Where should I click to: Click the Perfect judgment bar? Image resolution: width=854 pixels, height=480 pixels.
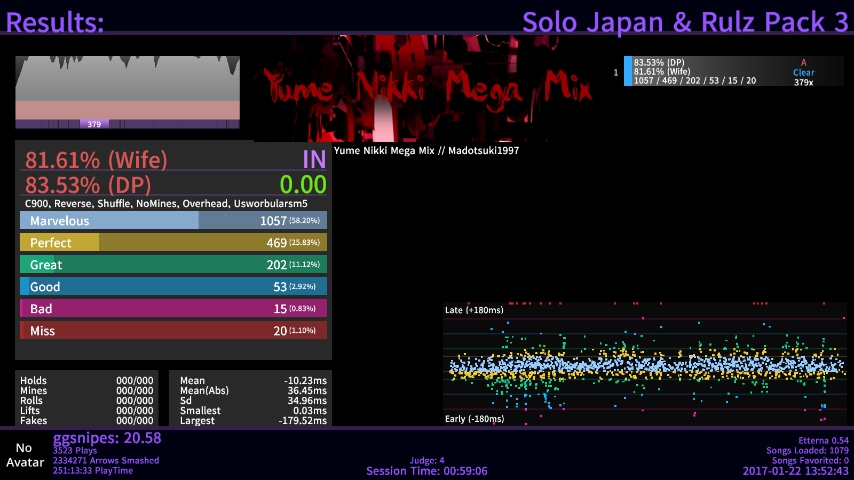click(x=173, y=243)
